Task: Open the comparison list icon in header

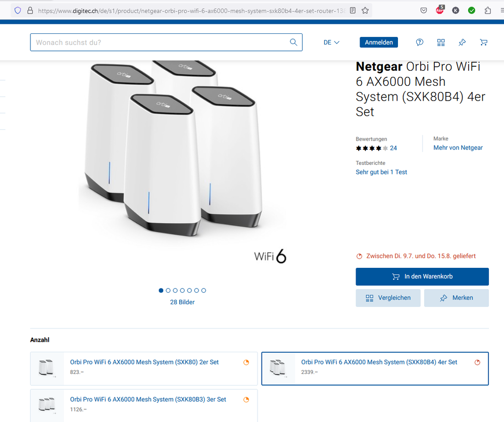Action: (441, 42)
